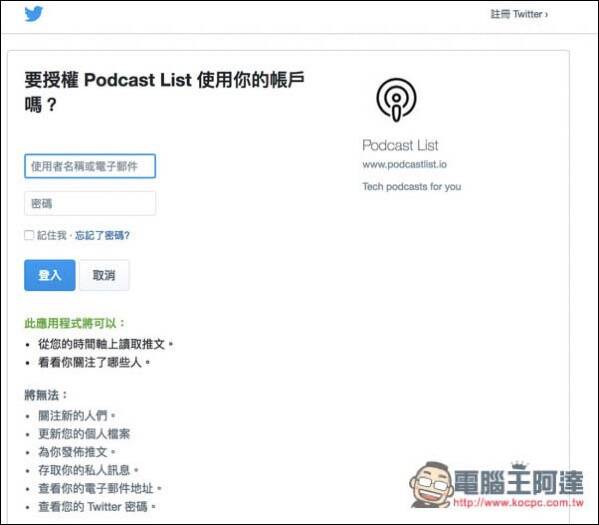
Task: Click the 取消 cancel button
Action: (104, 275)
